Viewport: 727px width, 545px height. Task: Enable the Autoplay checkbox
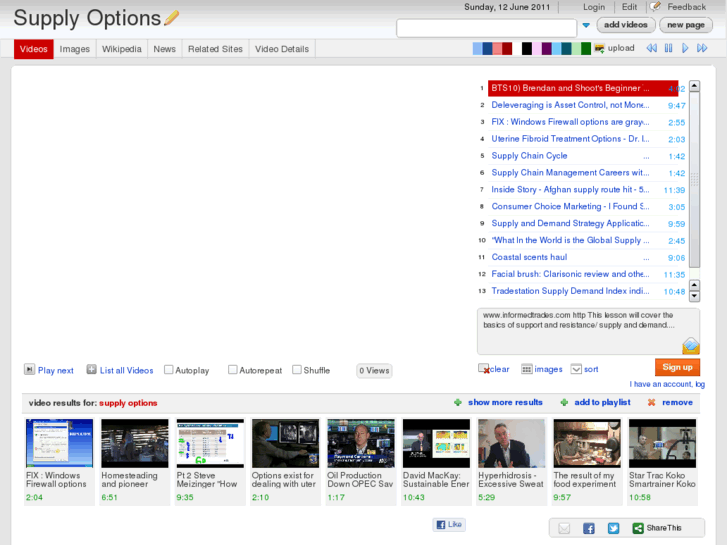click(x=169, y=370)
